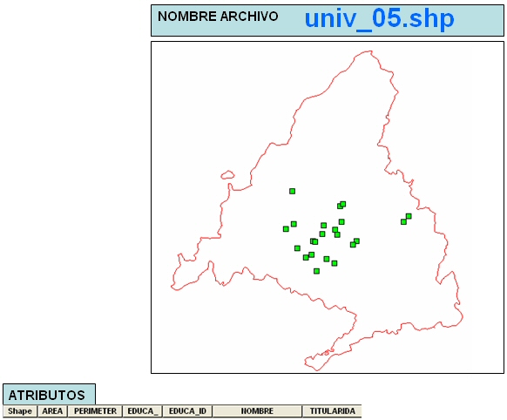Screen dimensions: 507x420
Task: Select the EDUCA_ column header
Action: coord(143,411)
